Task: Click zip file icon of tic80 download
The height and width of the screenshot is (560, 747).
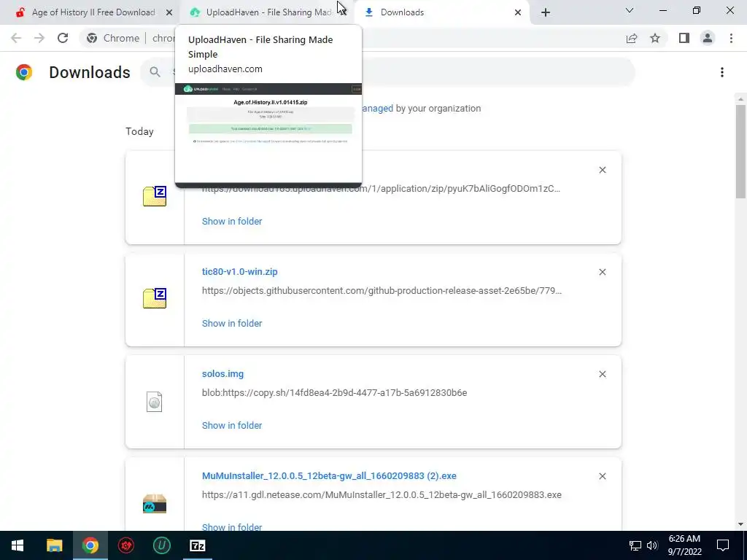Action: [x=155, y=298]
